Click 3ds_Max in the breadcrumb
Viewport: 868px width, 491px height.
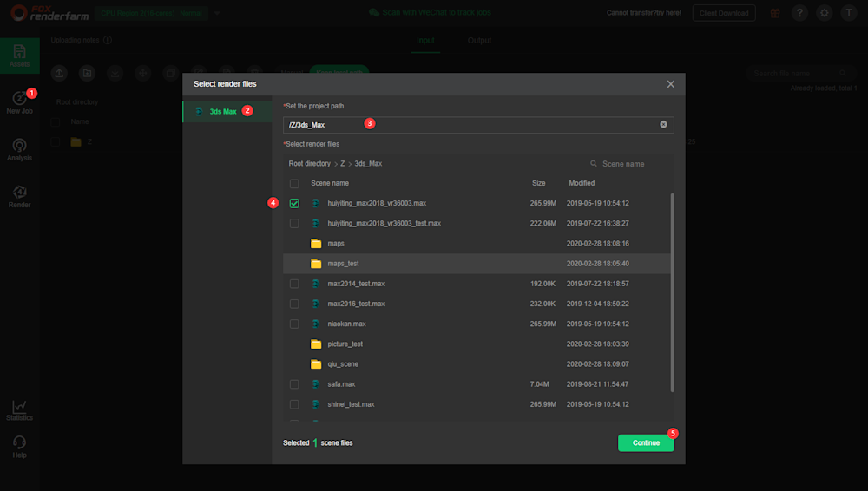point(368,164)
